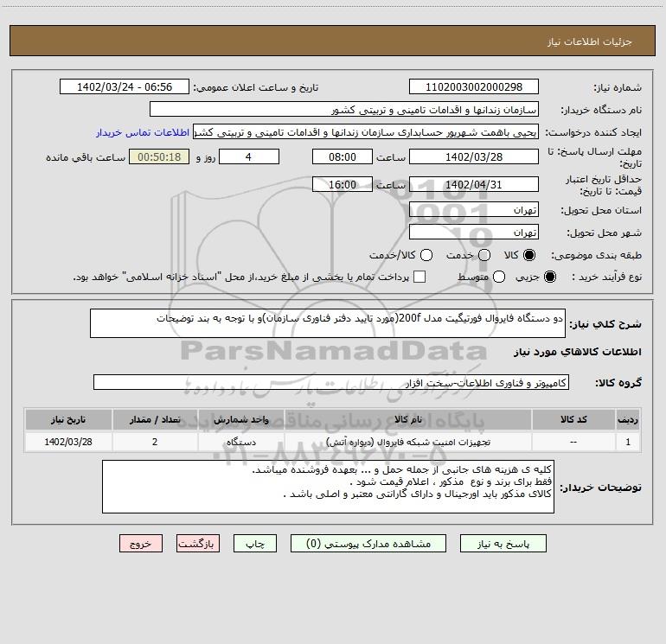Select the کالا/خدمت radio button
Viewport: 666px width, 644px height.
(426, 255)
